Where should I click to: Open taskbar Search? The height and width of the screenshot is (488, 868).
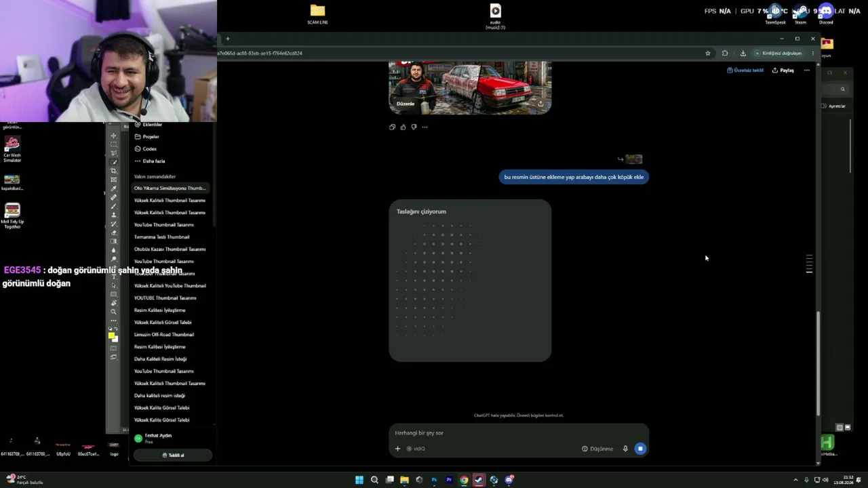point(374,480)
